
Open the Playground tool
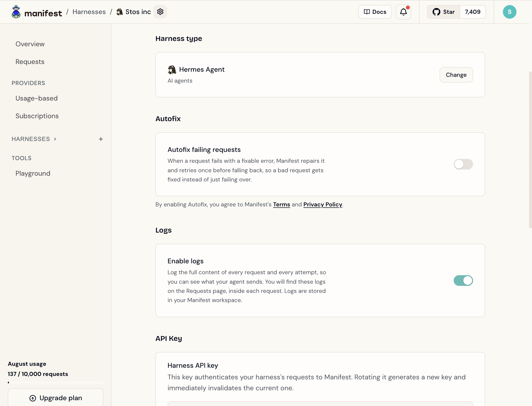[x=33, y=173]
